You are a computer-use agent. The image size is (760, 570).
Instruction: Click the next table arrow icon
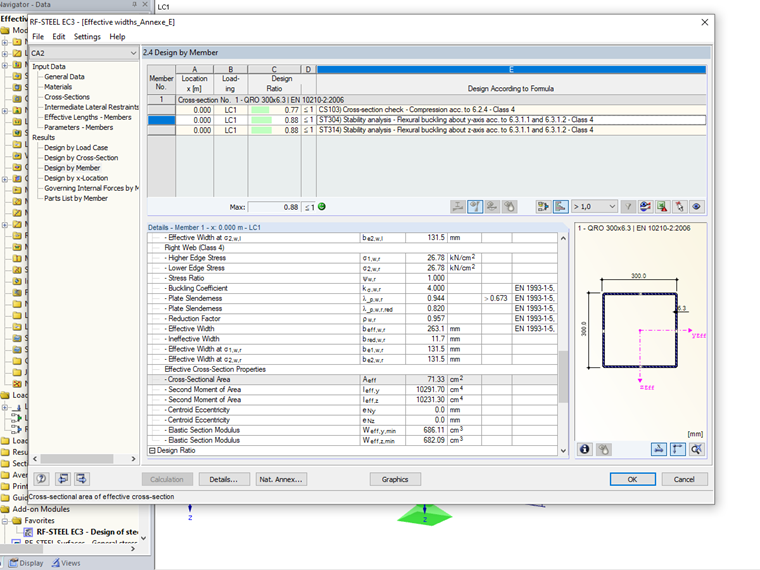click(x=83, y=479)
